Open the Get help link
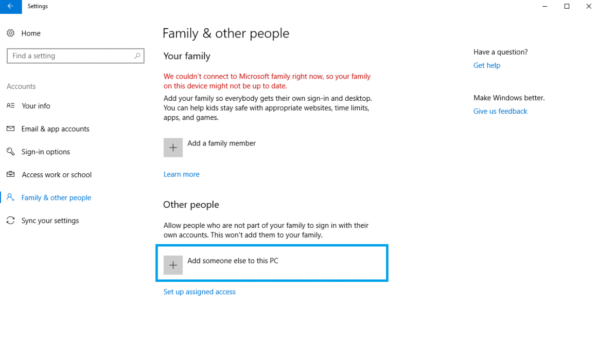 pyautogui.click(x=486, y=65)
